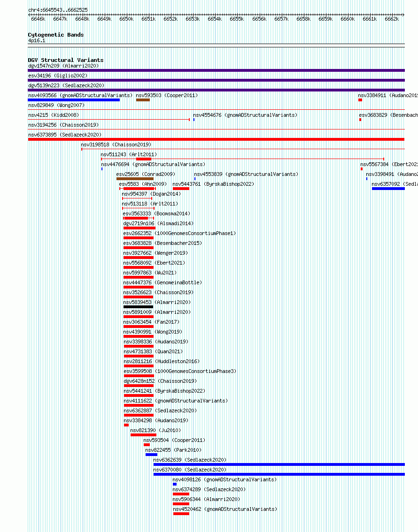Open variant esv34196 (Giglio2002)
Image resolution: width=418 pixels, height=532 pixels.
pyautogui.click(x=58, y=76)
